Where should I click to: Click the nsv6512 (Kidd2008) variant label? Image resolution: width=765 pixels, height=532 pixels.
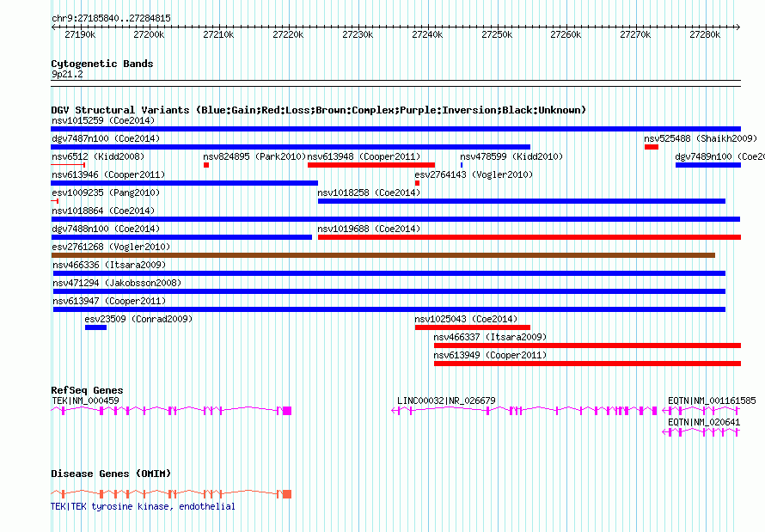coord(98,156)
